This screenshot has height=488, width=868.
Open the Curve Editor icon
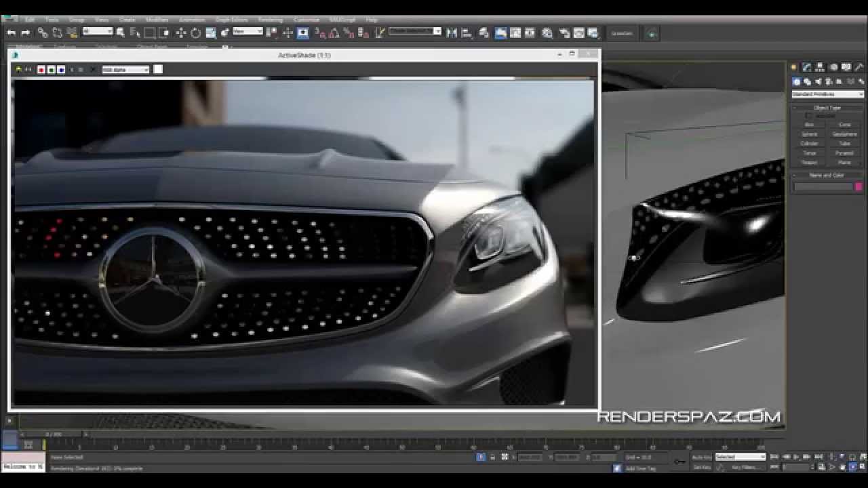point(515,33)
